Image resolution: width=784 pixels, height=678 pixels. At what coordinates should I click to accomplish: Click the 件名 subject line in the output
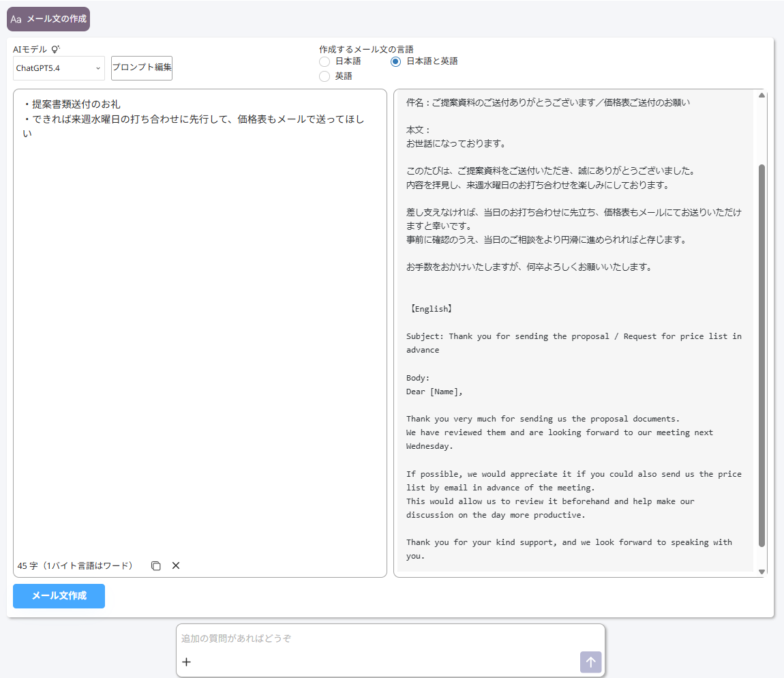click(x=547, y=102)
